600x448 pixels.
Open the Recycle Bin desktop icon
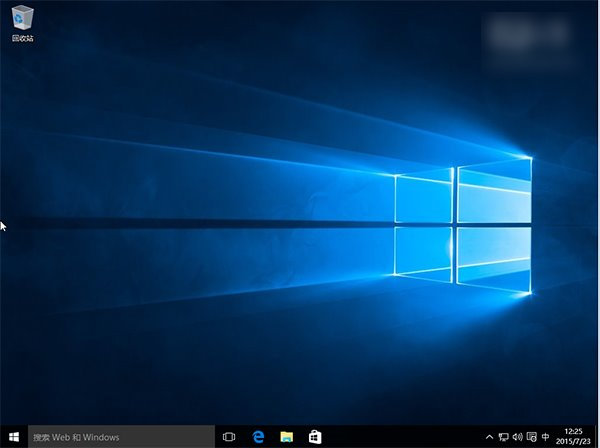(x=21, y=17)
